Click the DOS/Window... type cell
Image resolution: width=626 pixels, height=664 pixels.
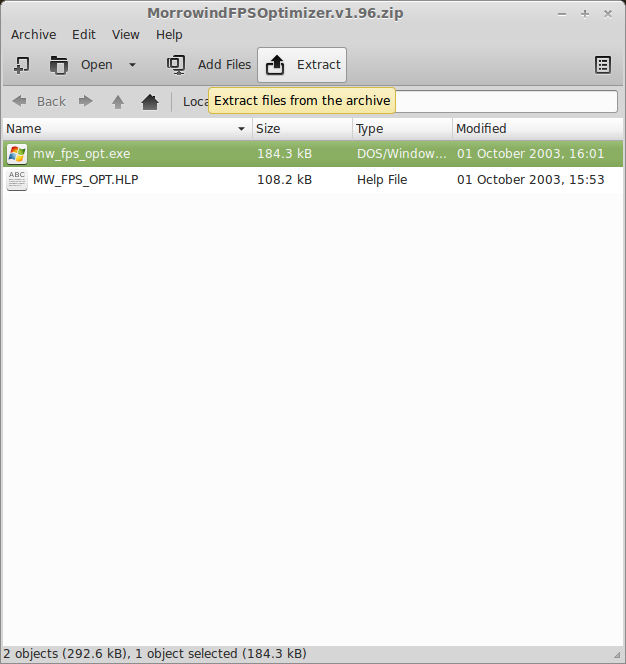(402, 154)
